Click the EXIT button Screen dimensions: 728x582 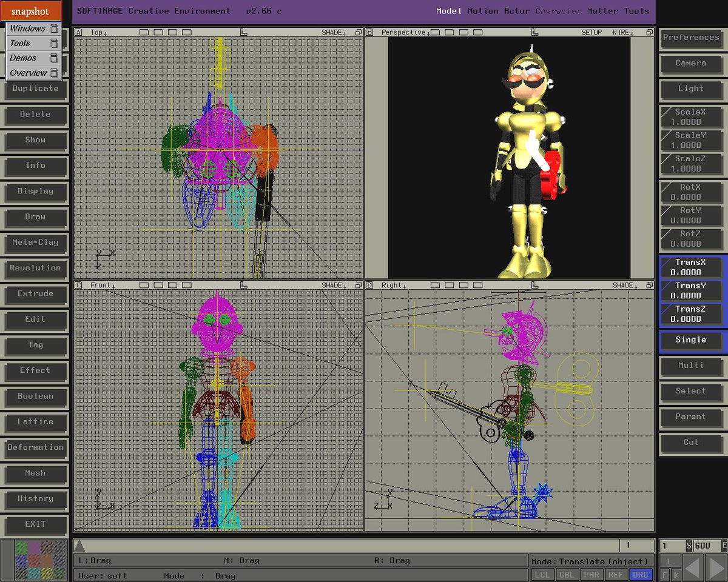click(x=35, y=524)
